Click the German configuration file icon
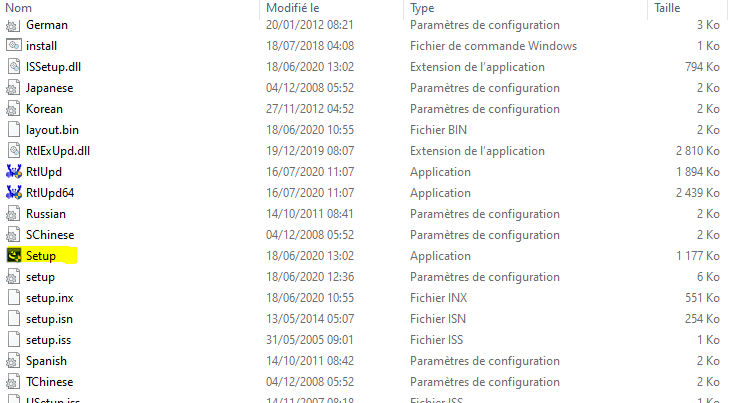 tap(13, 25)
